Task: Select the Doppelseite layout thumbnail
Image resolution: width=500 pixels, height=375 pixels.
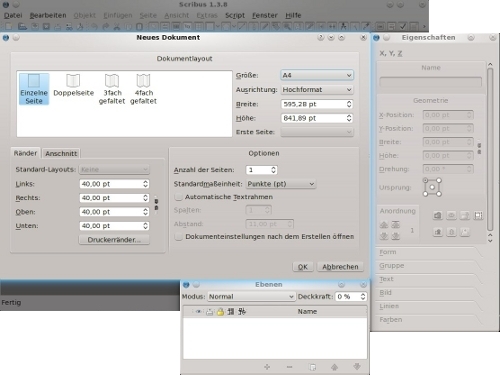Action: pos(73,85)
